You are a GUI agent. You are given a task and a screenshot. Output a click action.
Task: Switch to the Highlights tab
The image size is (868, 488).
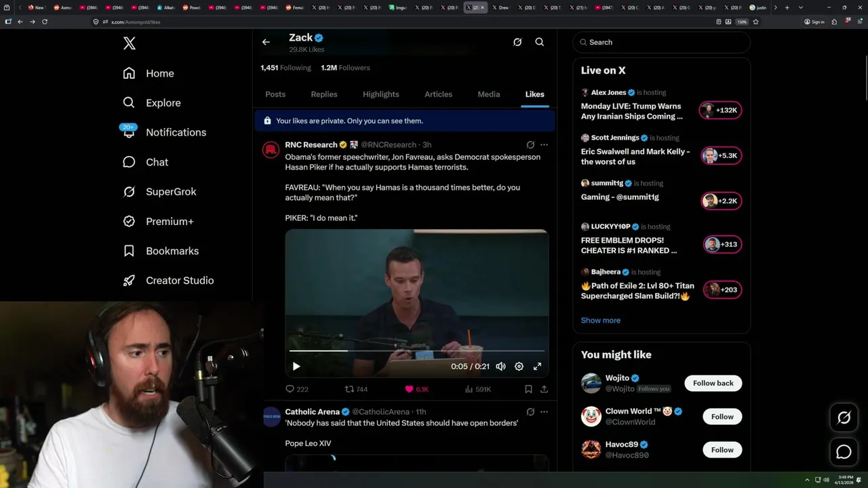pos(381,94)
